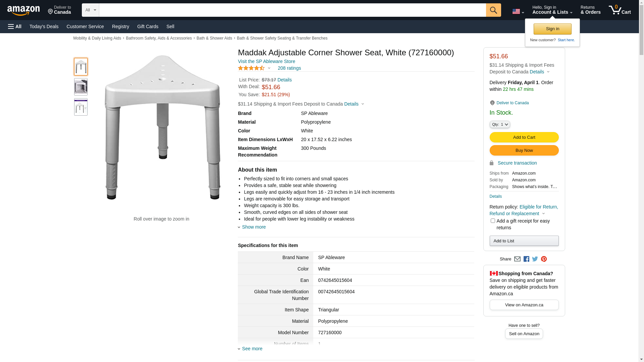Click the US flag language selector
The height and width of the screenshot is (362, 644).
[x=518, y=12]
